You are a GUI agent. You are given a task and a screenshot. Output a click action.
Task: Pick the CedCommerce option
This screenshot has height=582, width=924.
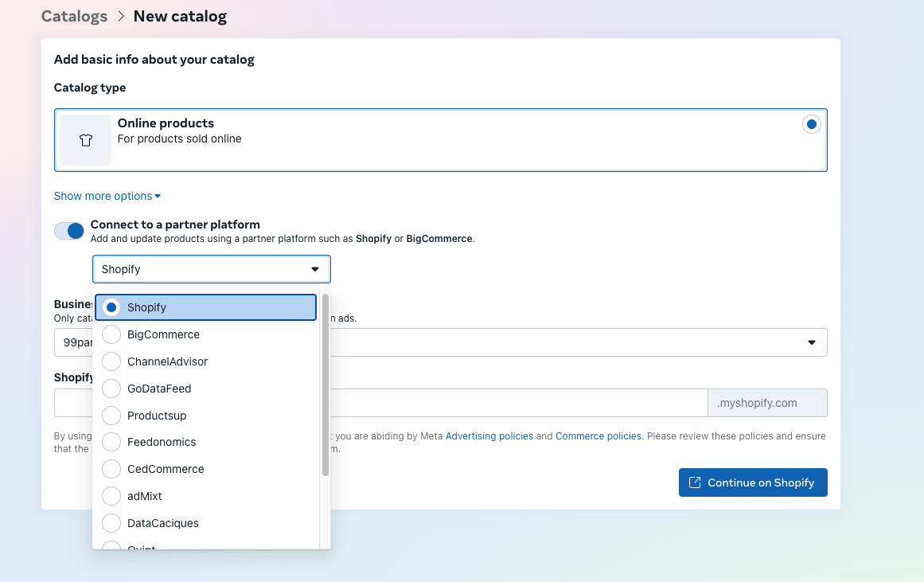point(205,470)
